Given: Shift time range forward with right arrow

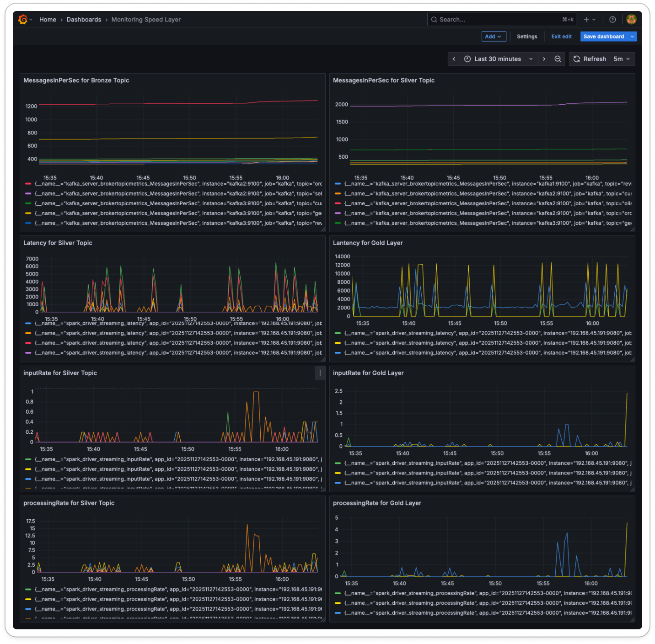Looking at the screenshot, I should (x=544, y=59).
